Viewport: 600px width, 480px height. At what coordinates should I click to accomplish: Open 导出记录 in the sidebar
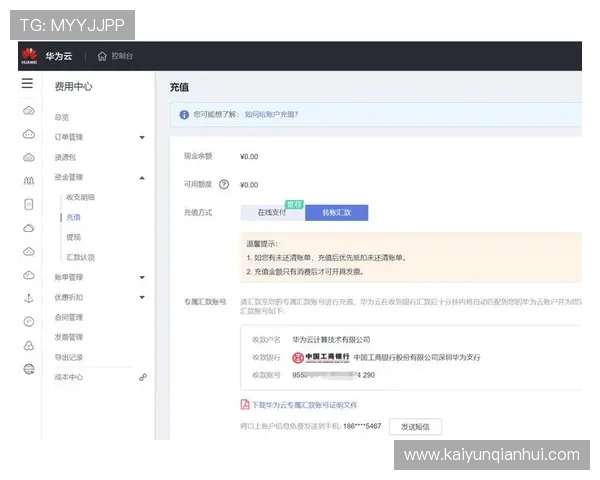tap(68, 357)
